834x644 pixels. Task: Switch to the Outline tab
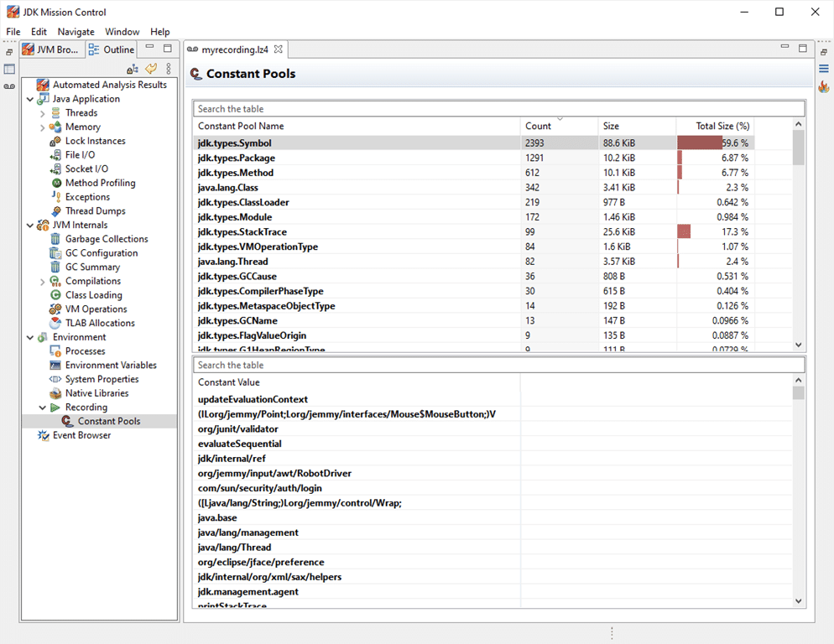111,49
